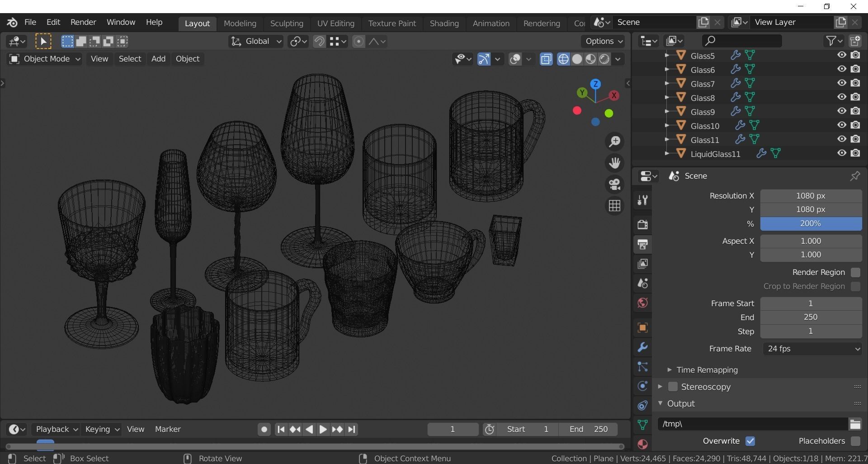868x464 pixels.
Task: Open the Output properties printer tab
Action: (642, 244)
